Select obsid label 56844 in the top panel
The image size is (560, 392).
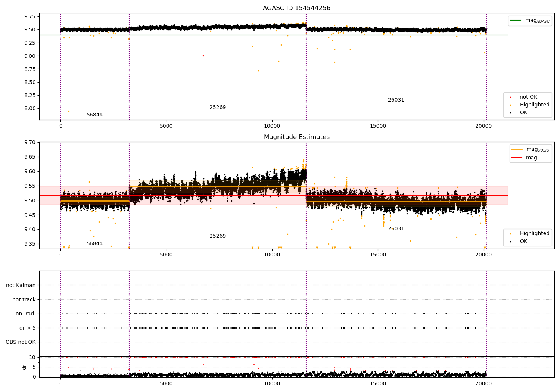(x=94, y=115)
